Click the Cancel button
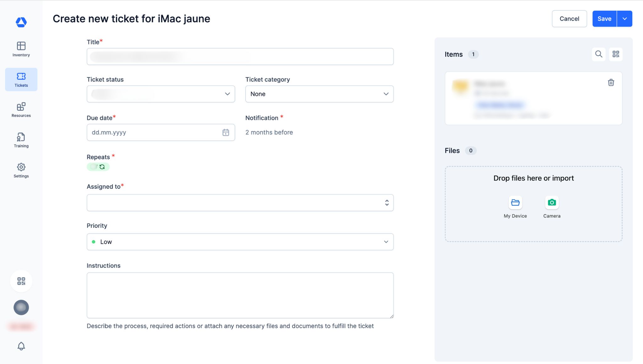The width and height of the screenshot is (643, 364). pyautogui.click(x=569, y=19)
